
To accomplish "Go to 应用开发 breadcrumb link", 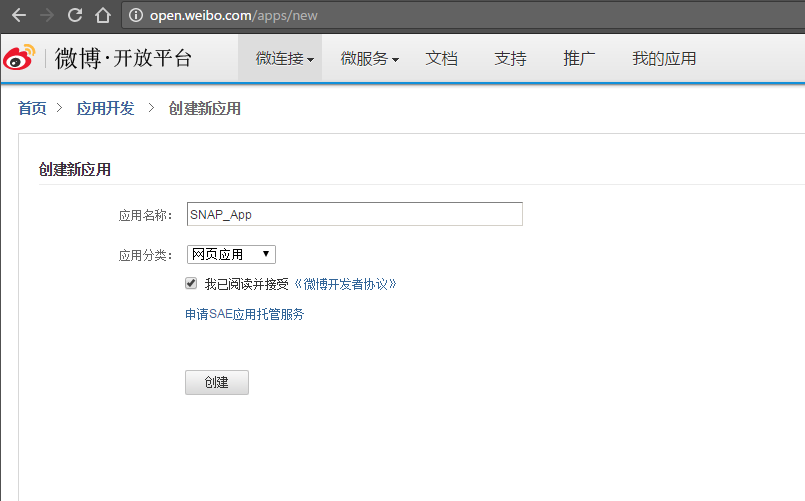I will [105, 108].
